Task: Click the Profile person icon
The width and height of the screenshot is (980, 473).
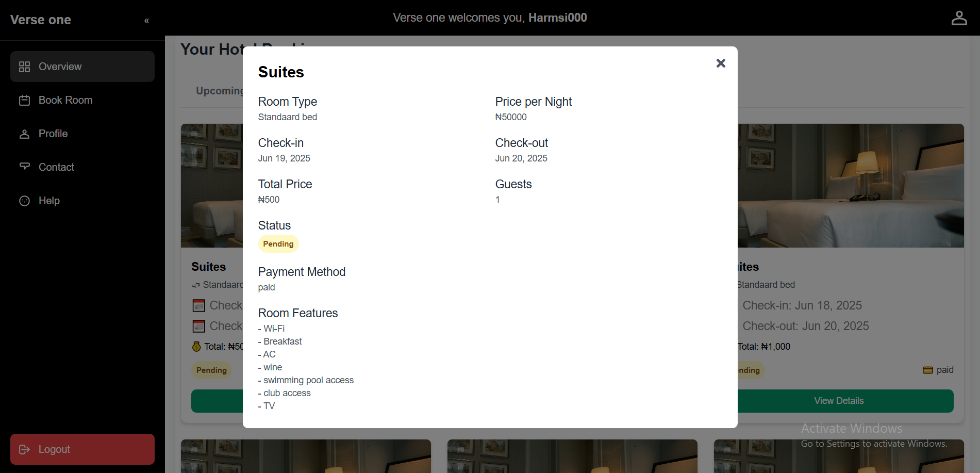Action: [x=24, y=134]
